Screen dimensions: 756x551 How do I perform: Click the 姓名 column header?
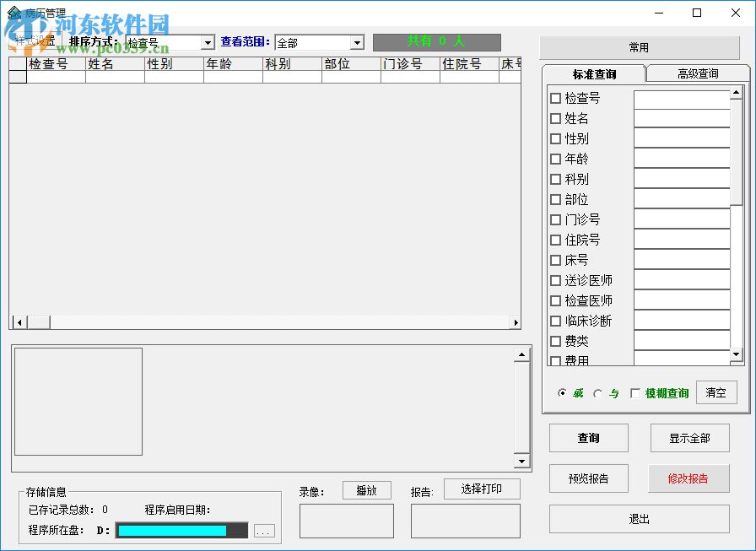click(x=116, y=63)
